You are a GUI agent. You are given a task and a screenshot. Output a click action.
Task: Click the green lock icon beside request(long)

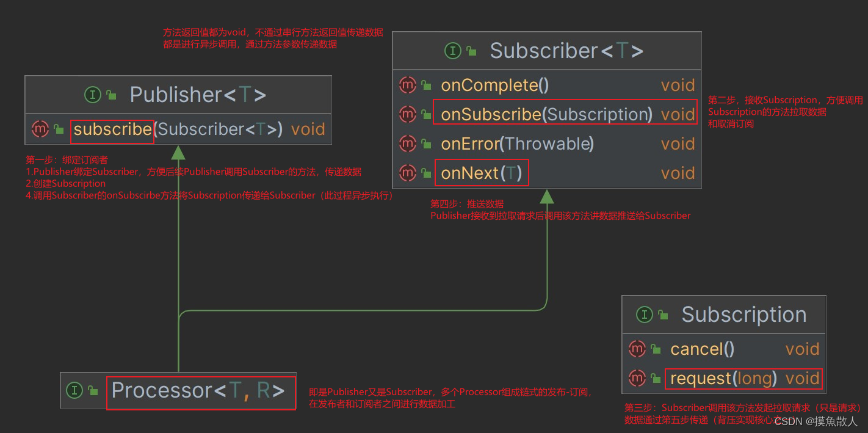pyautogui.click(x=656, y=379)
